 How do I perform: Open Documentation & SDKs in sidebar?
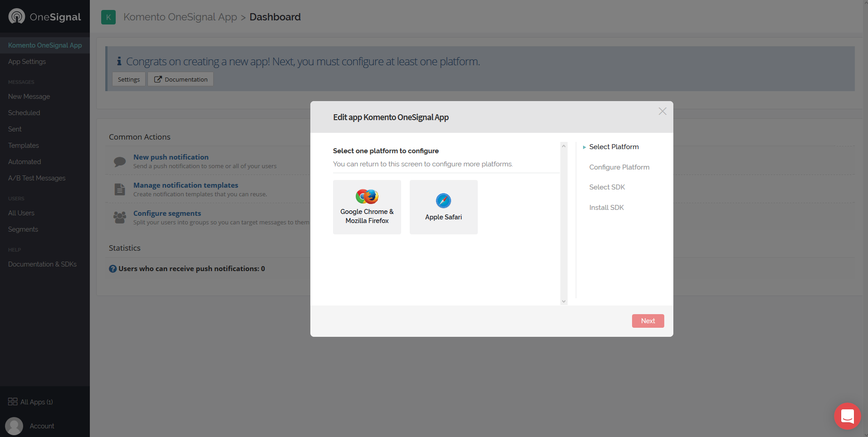pyautogui.click(x=42, y=264)
